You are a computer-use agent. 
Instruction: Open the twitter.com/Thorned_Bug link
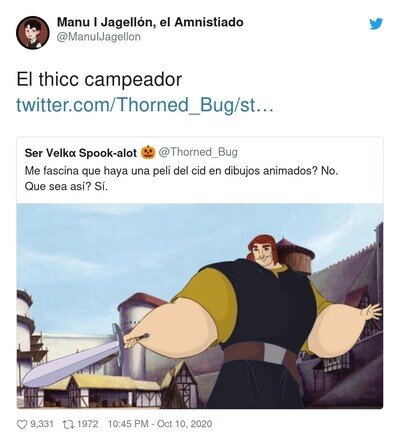[145, 105]
